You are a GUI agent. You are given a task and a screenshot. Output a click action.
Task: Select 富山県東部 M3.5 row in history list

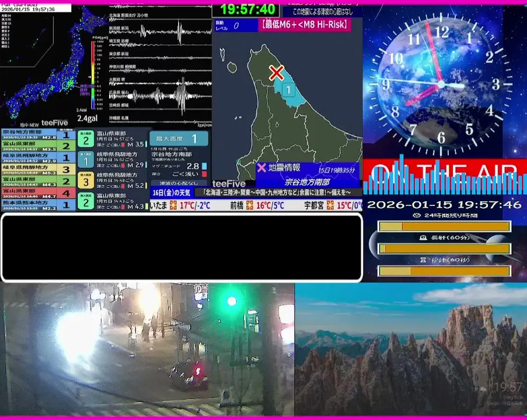[38, 145]
